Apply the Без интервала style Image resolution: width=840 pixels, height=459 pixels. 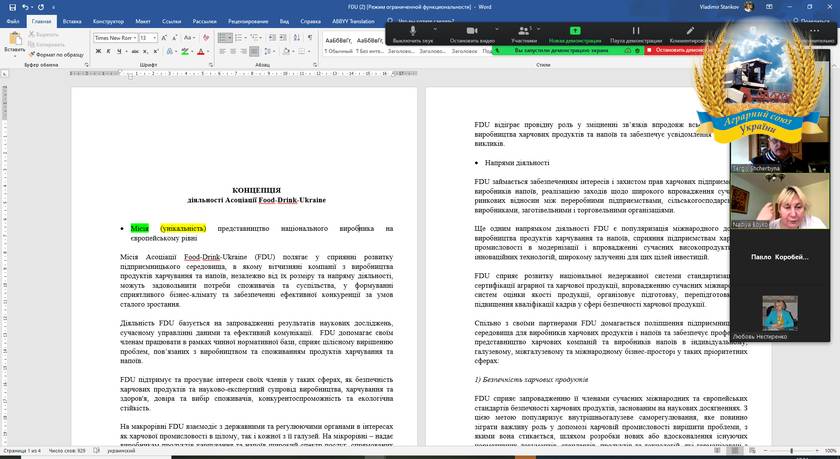370,44
